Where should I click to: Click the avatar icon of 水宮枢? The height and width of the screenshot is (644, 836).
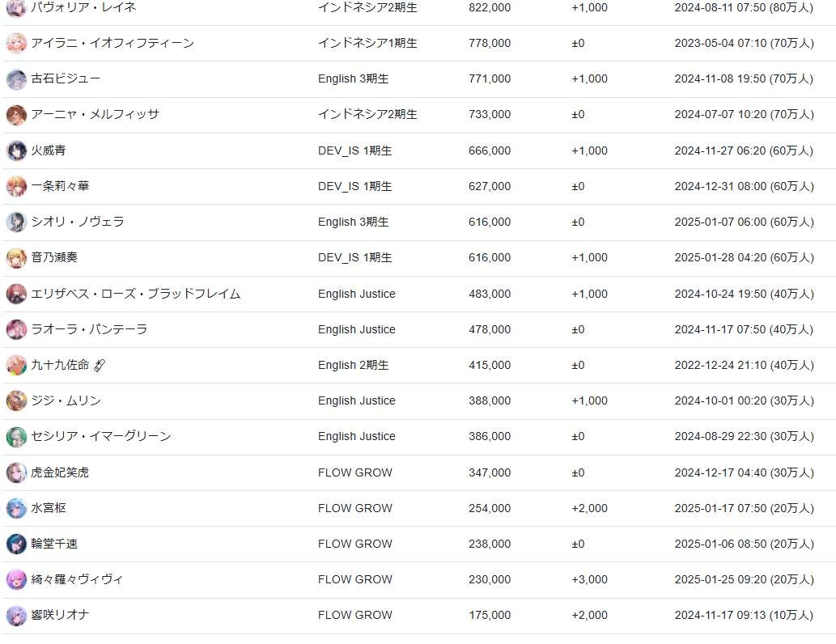click(16, 509)
